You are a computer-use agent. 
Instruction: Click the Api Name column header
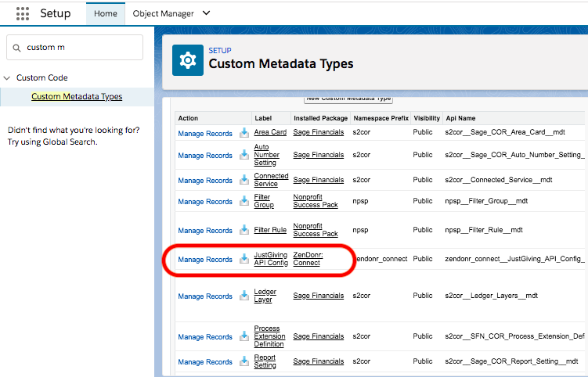point(460,118)
